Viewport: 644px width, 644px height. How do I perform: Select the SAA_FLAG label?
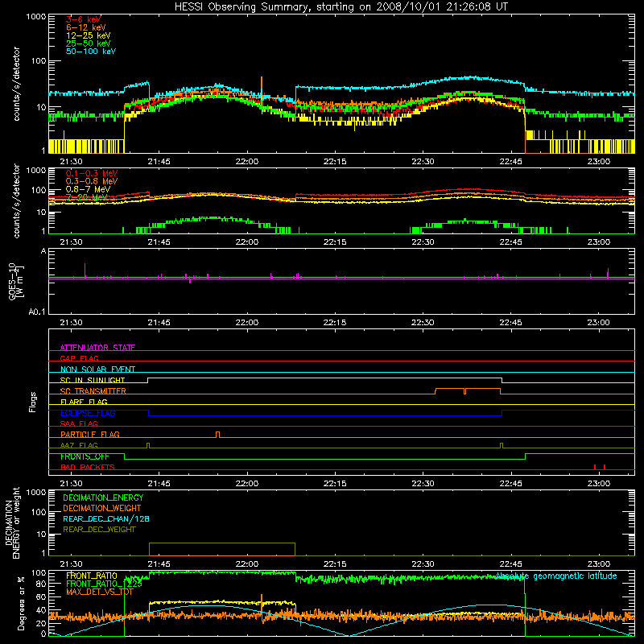pos(79,423)
